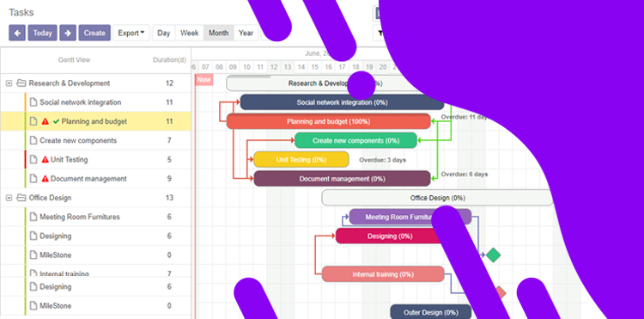Click the Office Design folder icon
Screen dimensions: 644x319
[x=21, y=198]
